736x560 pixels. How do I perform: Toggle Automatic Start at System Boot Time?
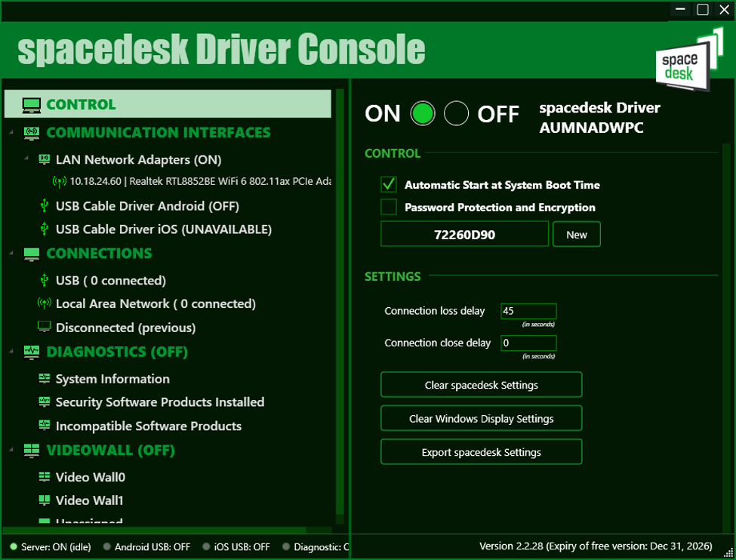389,184
